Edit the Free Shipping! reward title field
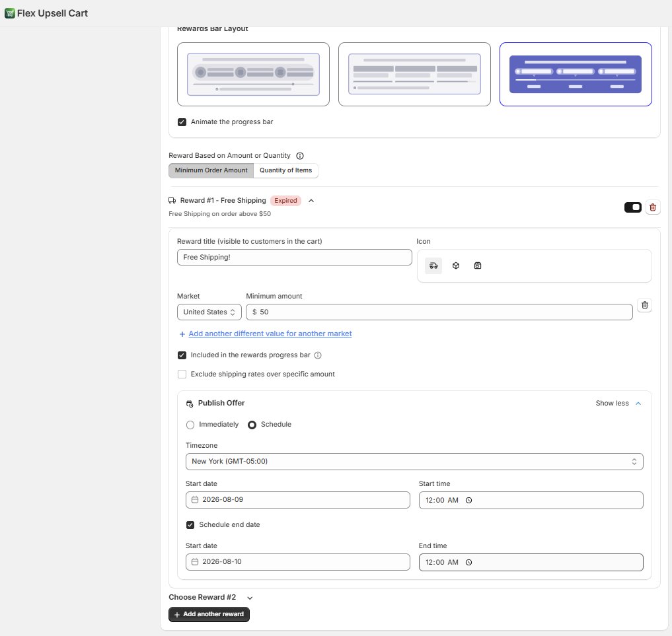Image resolution: width=672 pixels, height=636 pixels. 295,258
